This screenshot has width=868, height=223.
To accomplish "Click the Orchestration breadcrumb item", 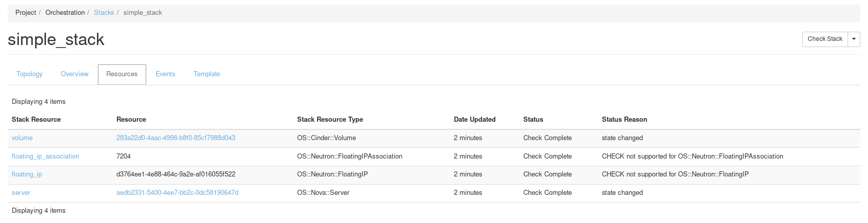I will [x=65, y=13].
